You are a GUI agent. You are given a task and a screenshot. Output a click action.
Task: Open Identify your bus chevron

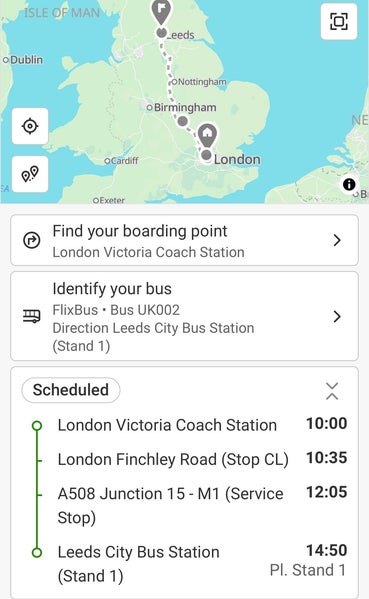[337, 316]
